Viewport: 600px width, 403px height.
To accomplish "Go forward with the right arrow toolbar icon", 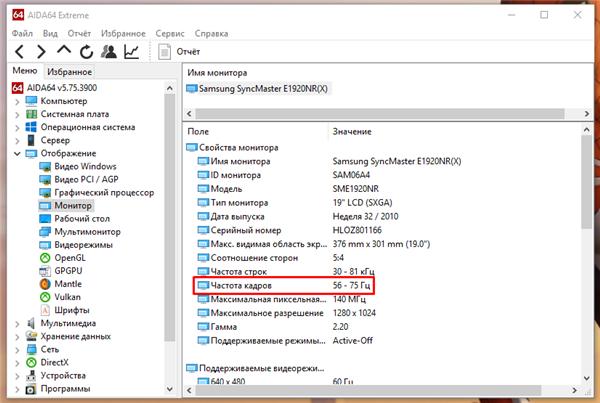I will pyautogui.click(x=41, y=52).
